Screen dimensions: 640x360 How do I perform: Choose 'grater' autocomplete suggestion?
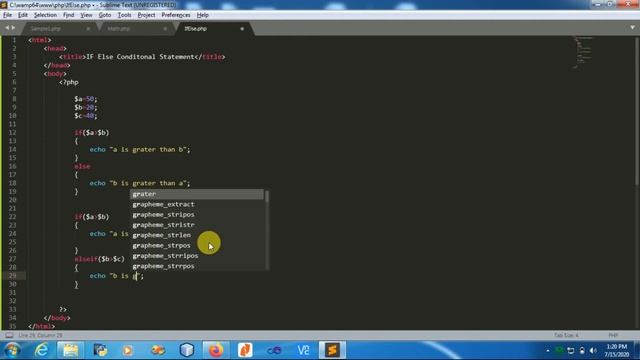(197, 194)
